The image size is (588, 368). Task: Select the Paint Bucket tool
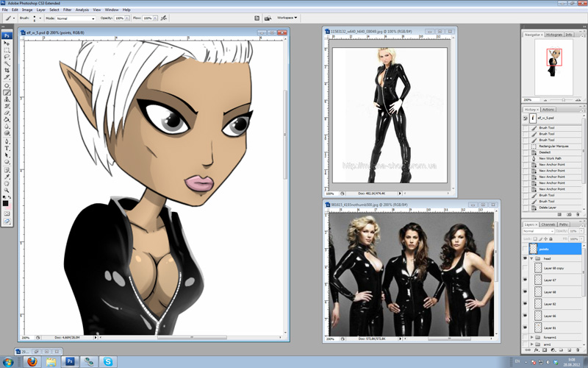pos(7,120)
